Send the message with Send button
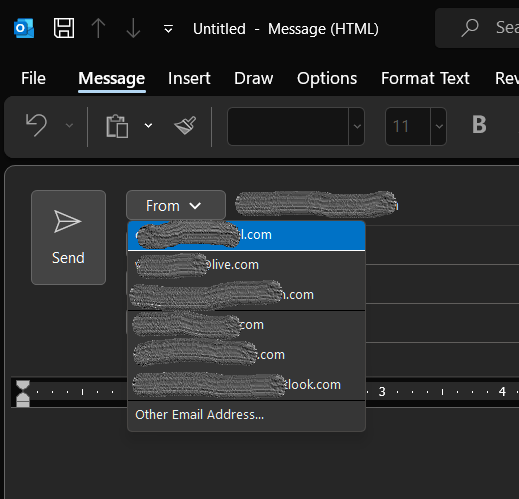519x499 pixels. coord(68,237)
